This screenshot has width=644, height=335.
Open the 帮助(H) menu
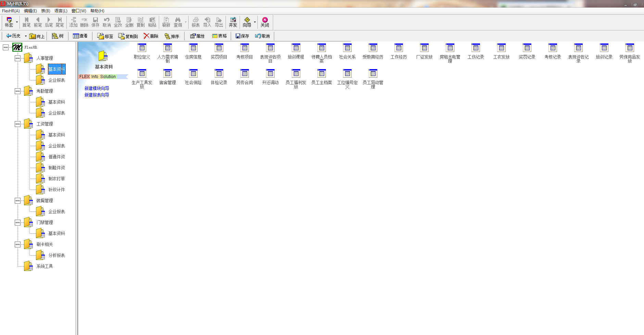click(97, 11)
